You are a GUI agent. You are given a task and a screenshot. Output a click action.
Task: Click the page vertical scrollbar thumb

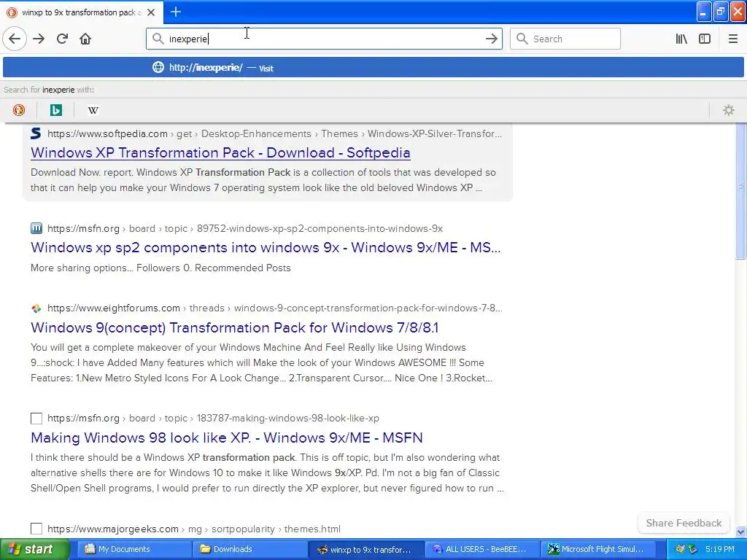pyautogui.click(x=740, y=190)
